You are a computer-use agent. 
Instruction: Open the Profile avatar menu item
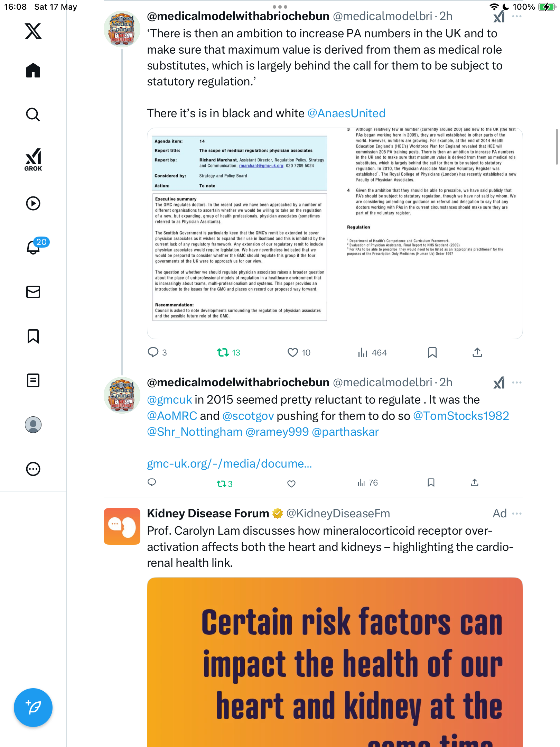pos(33,425)
